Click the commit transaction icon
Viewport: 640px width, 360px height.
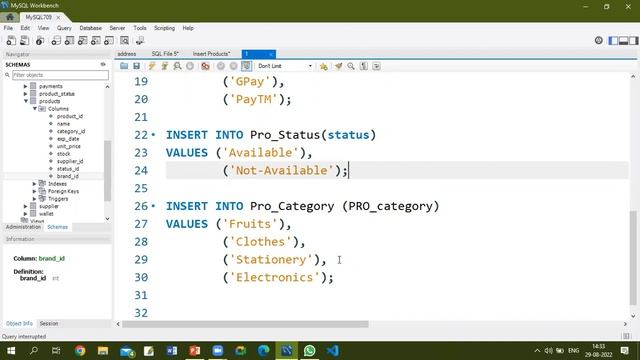pyautogui.click(x=221, y=66)
